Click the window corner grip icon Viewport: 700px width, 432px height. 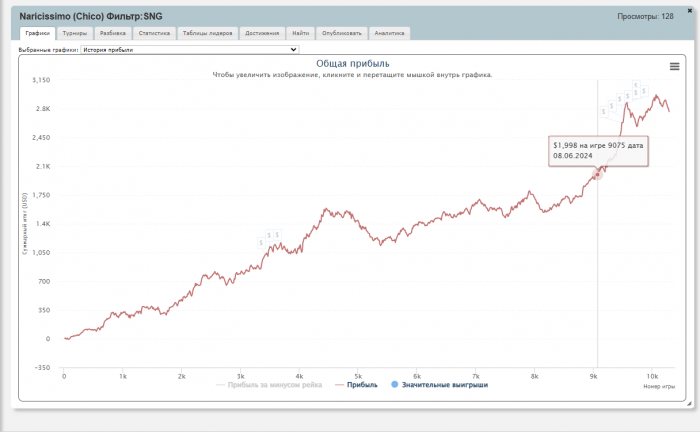click(x=689, y=403)
